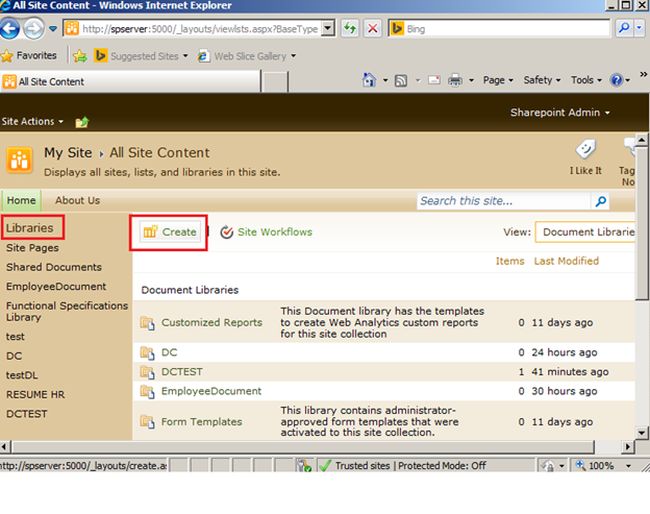Screen dimensions: 650x514
Task: Open the Libraries heading in sidebar
Action: coord(30,228)
